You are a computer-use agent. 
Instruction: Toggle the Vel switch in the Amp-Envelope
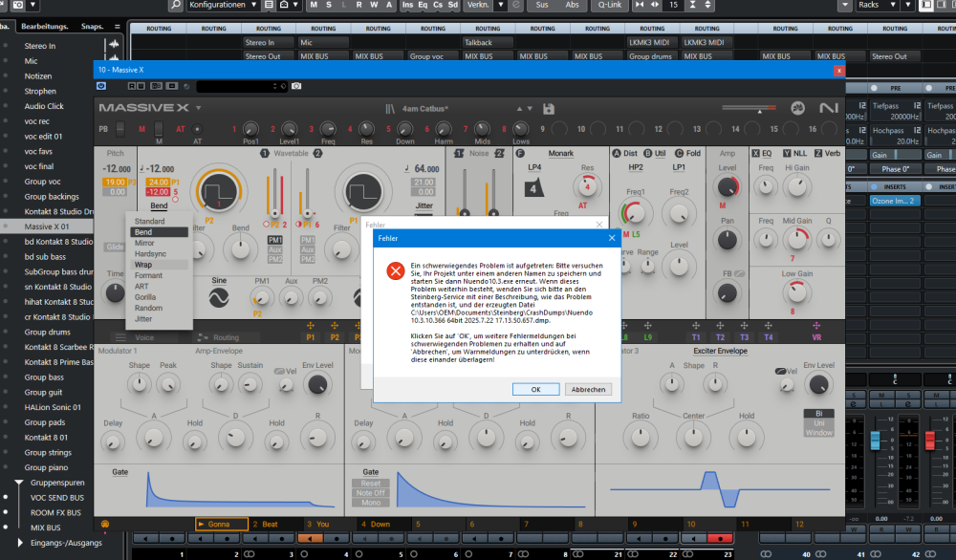tap(279, 371)
